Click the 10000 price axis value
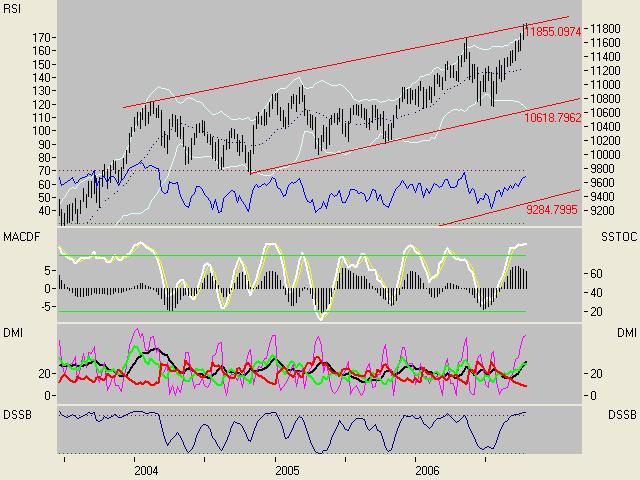This screenshot has width=640, height=480. coord(605,155)
